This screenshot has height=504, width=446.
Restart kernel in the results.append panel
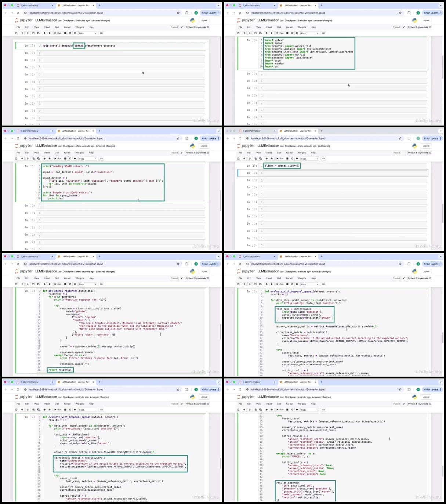pyautogui.click(x=292, y=410)
